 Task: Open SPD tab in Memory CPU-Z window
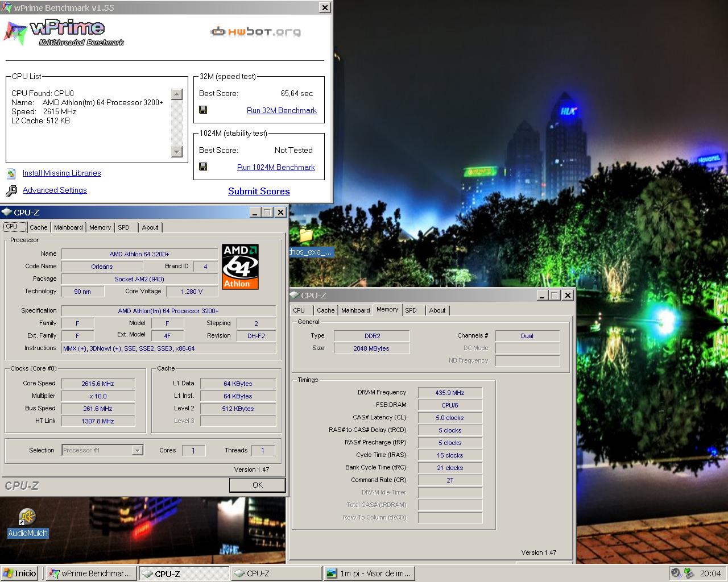(x=411, y=310)
